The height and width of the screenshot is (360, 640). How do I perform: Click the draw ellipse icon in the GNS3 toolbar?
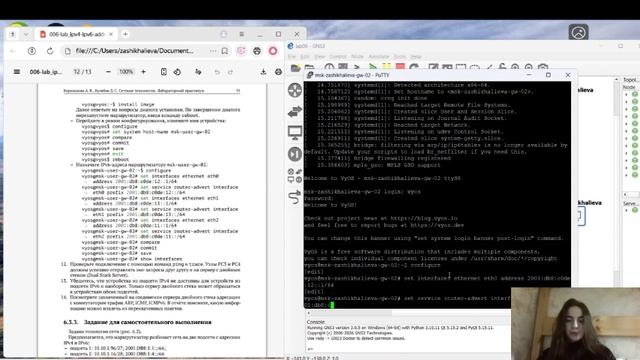point(474,67)
